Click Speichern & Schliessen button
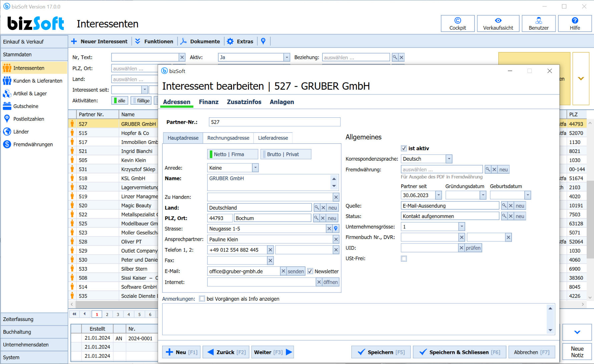The height and width of the screenshot is (364, 594). [x=459, y=352]
